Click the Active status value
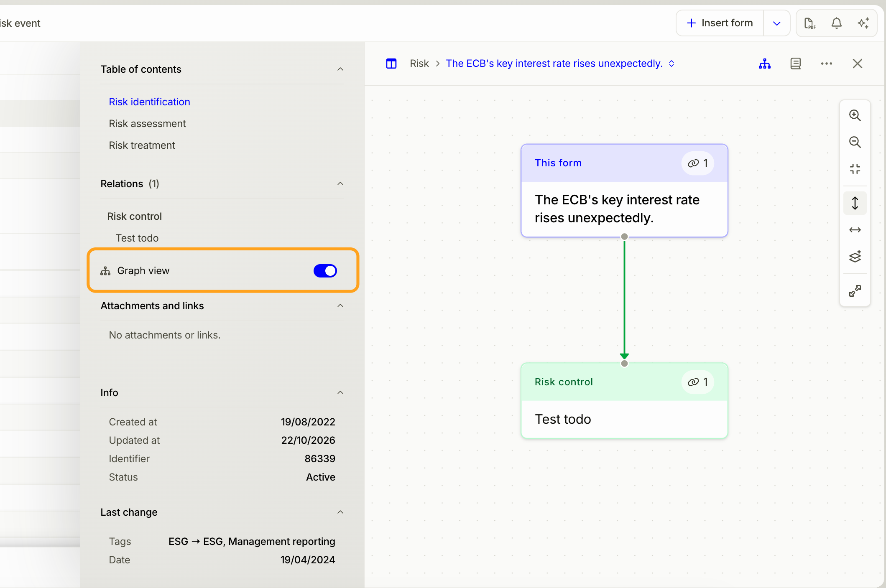The height and width of the screenshot is (588, 886). tap(321, 477)
